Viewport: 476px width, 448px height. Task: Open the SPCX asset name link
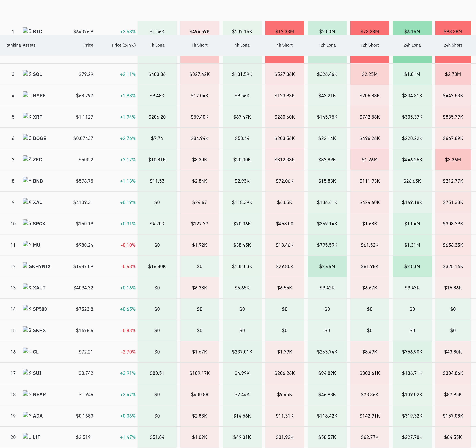pyautogui.click(x=39, y=224)
